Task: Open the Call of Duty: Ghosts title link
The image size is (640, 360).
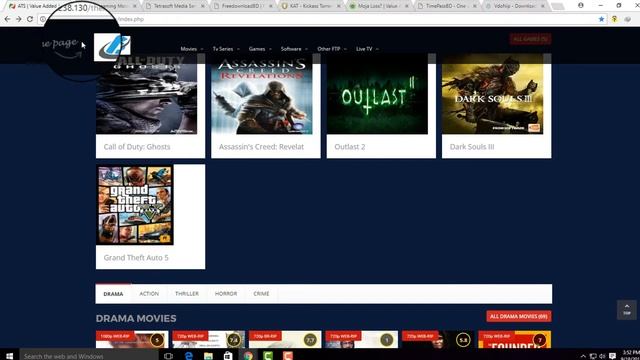Action: [137, 147]
